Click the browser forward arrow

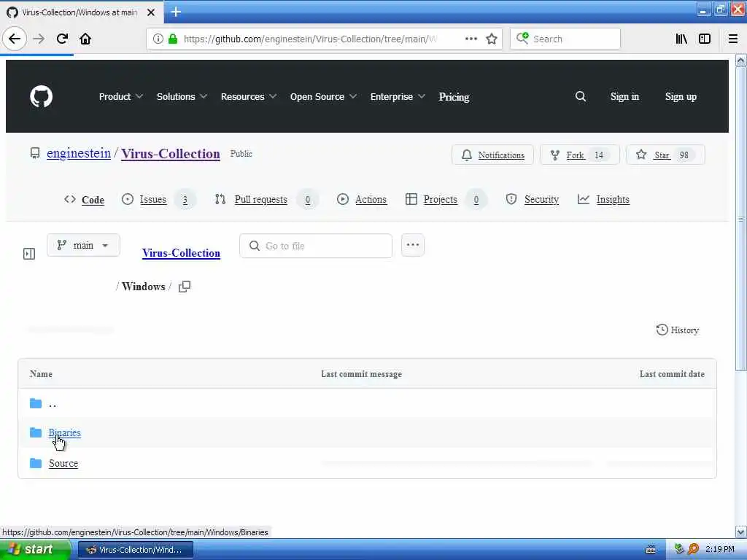click(39, 39)
